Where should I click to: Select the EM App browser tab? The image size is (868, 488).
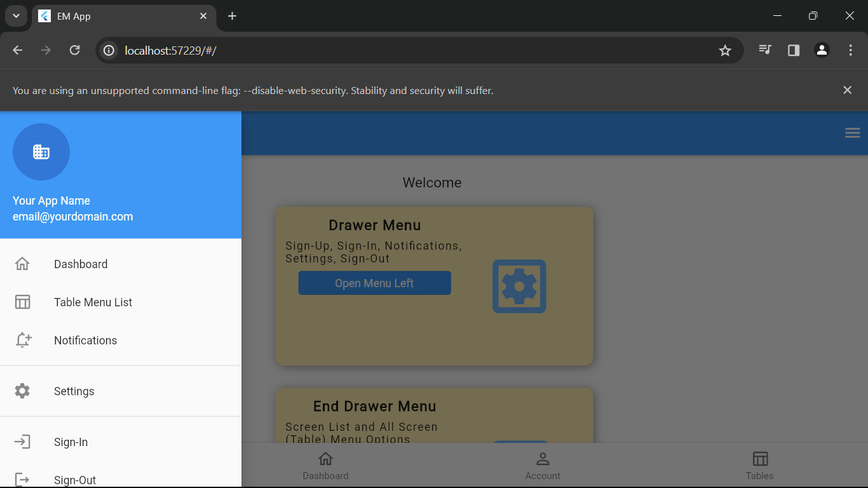click(124, 17)
